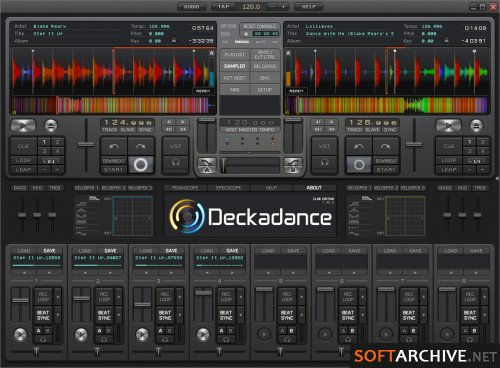Toggle TRACK mode on the right deck
The height and width of the screenshot is (368, 500).
[354, 130]
